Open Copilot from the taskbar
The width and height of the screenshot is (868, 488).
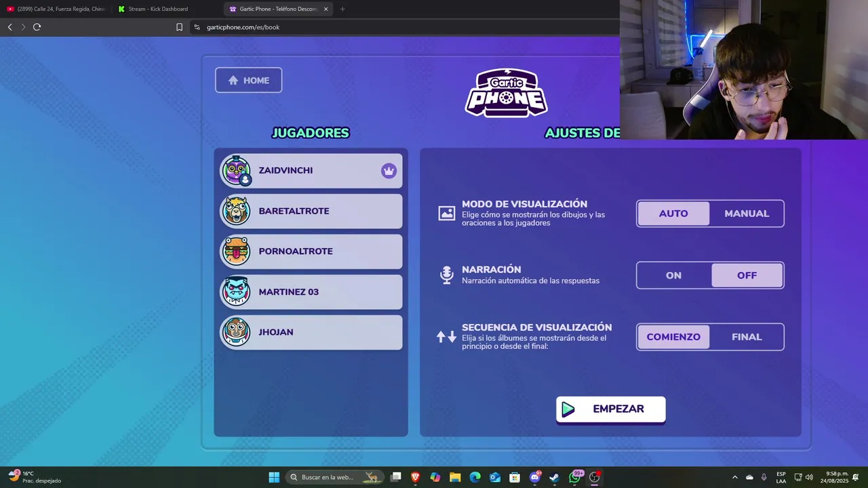(x=435, y=477)
